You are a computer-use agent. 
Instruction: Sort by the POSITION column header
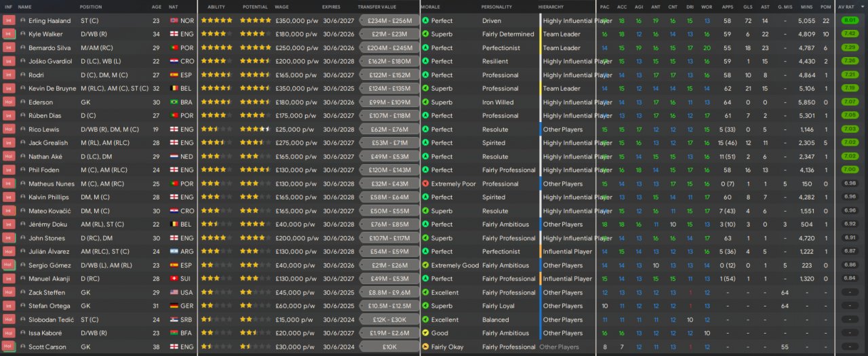tap(91, 7)
